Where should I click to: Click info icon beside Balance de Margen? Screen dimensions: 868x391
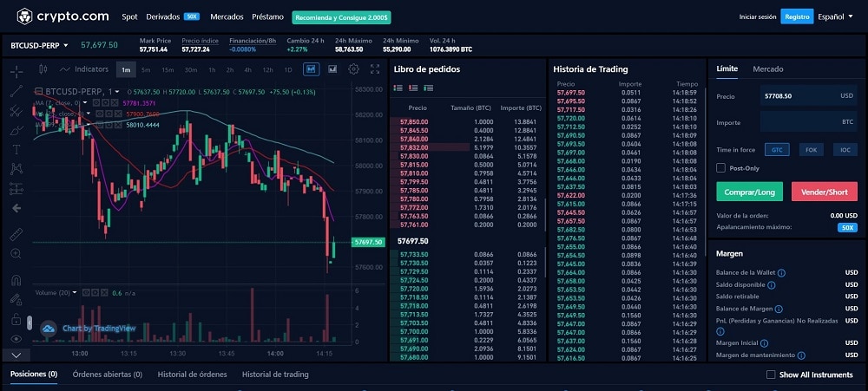779,310
